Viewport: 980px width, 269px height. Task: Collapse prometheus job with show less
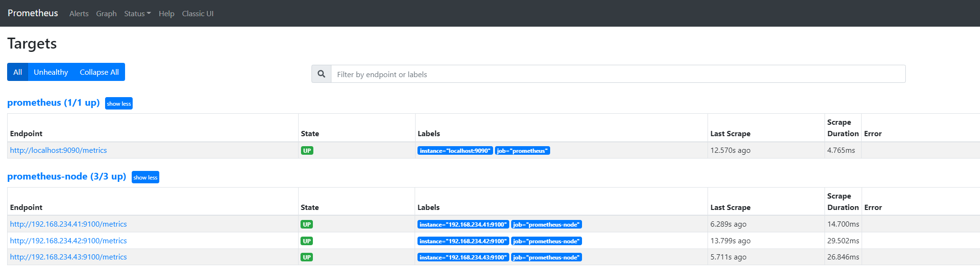[x=119, y=103]
